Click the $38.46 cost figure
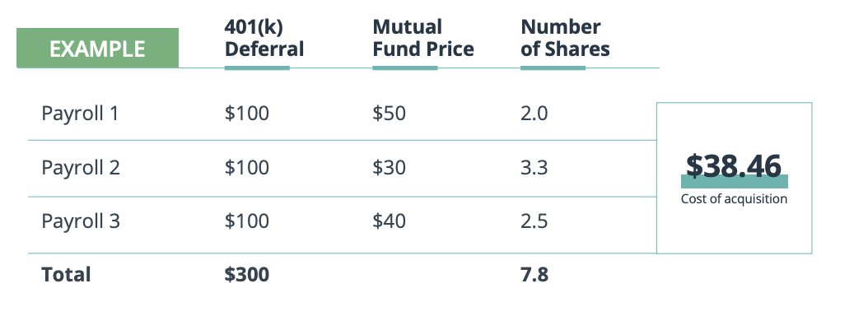The width and height of the screenshot is (868, 316). tap(734, 165)
